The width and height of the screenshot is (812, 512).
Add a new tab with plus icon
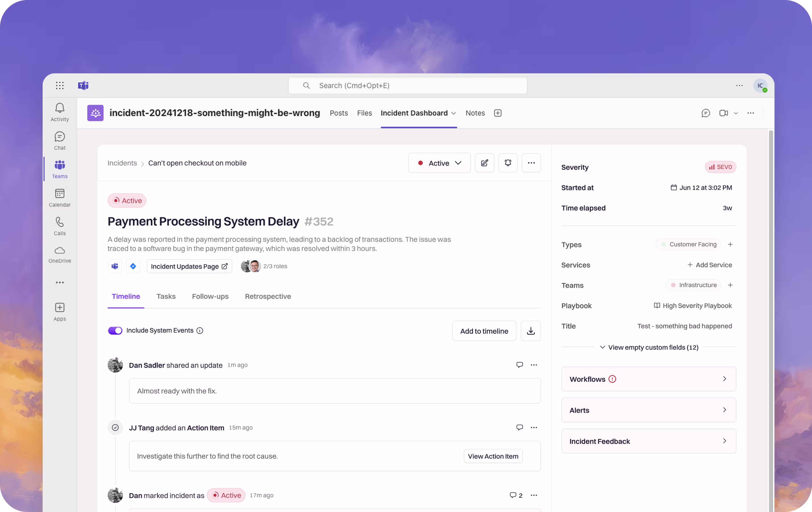tap(498, 113)
